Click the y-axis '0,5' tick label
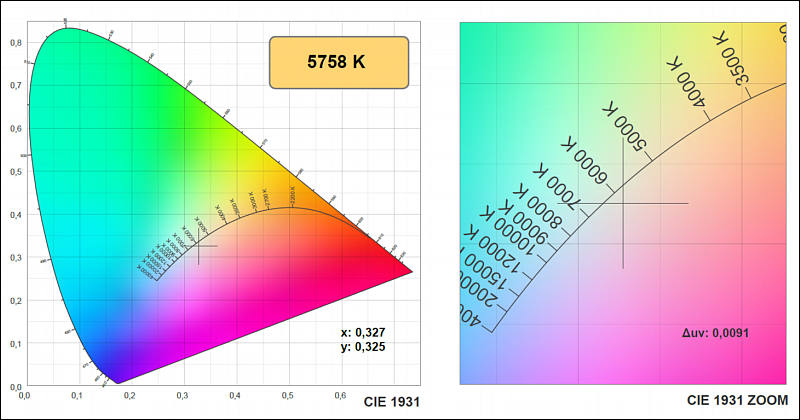Screen dimensions: 800x420 tap(16, 171)
